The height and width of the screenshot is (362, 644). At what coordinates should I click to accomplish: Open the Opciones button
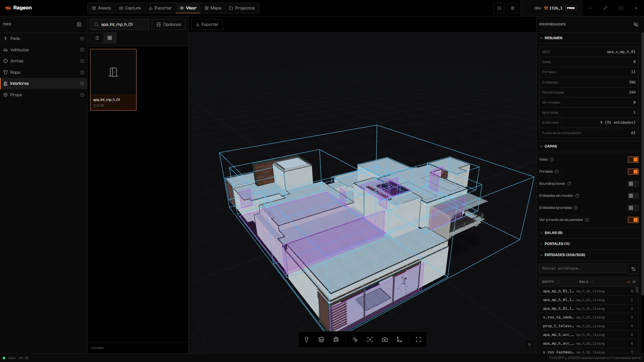click(168, 24)
